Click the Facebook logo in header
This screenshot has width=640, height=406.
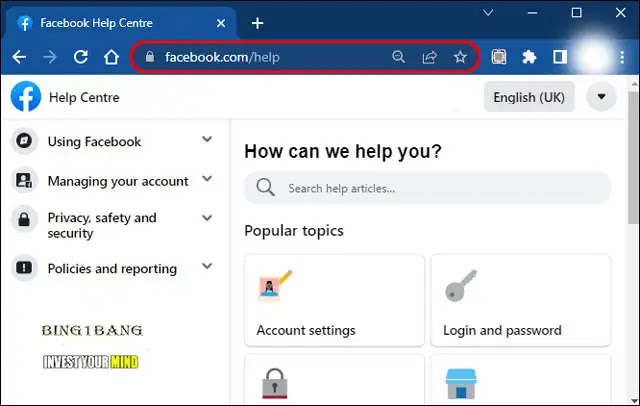[26, 97]
